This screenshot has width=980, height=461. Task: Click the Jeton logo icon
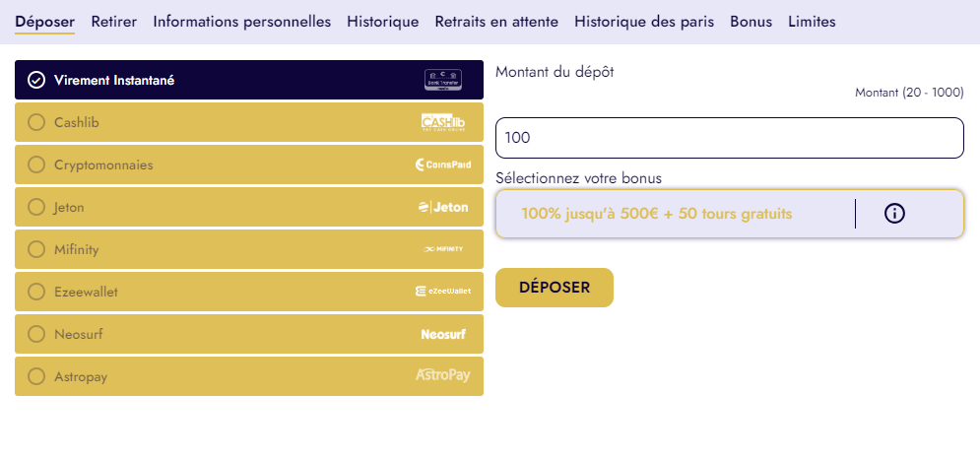pyautogui.click(x=443, y=207)
